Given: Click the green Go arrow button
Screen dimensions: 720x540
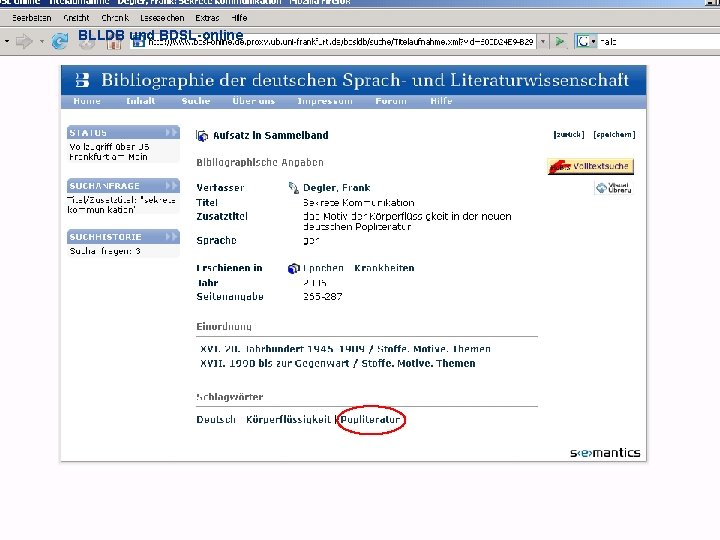Looking at the screenshot, I should coord(559,42).
